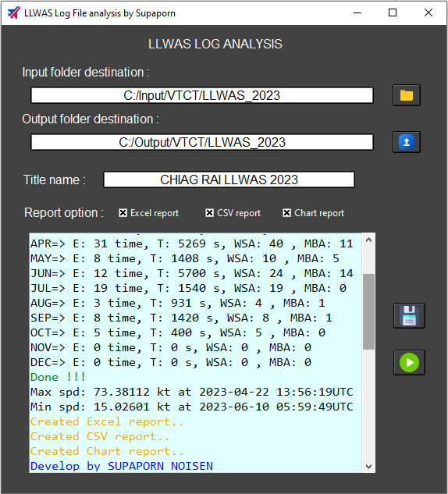
Task: Browse for input folder with yellow folder icon
Action: coord(407,95)
